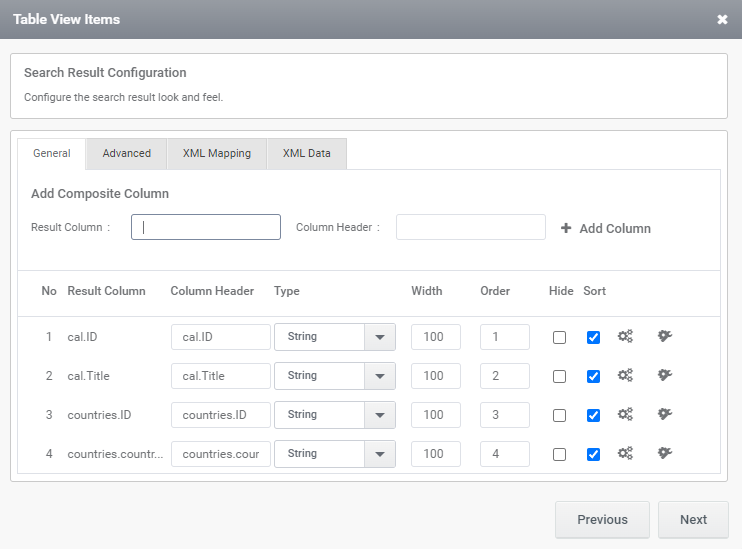This screenshot has width=742, height=549.
Task: Edit Width field in row 4
Action: click(x=436, y=454)
